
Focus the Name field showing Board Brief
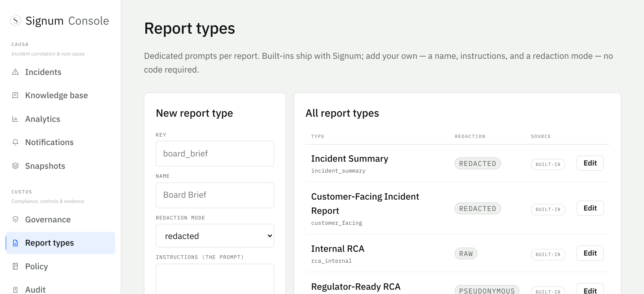[215, 195]
